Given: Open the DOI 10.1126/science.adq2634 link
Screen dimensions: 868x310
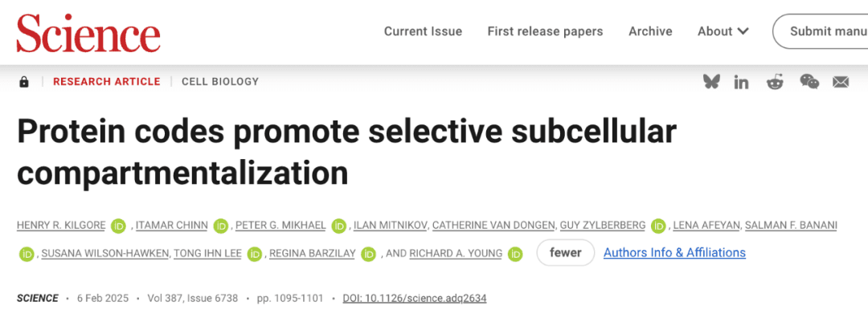Looking at the screenshot, I should 415,299.
